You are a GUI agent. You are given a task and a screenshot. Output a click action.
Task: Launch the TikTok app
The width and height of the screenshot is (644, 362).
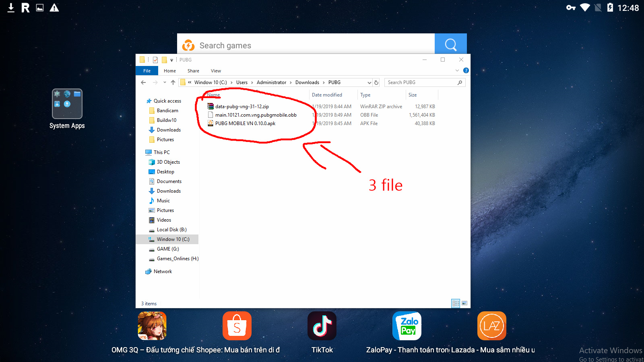click(322, 326)
